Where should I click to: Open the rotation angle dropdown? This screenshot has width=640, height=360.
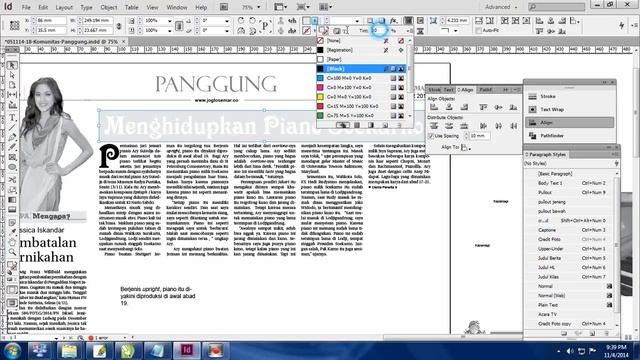click(x=227, y=21)
